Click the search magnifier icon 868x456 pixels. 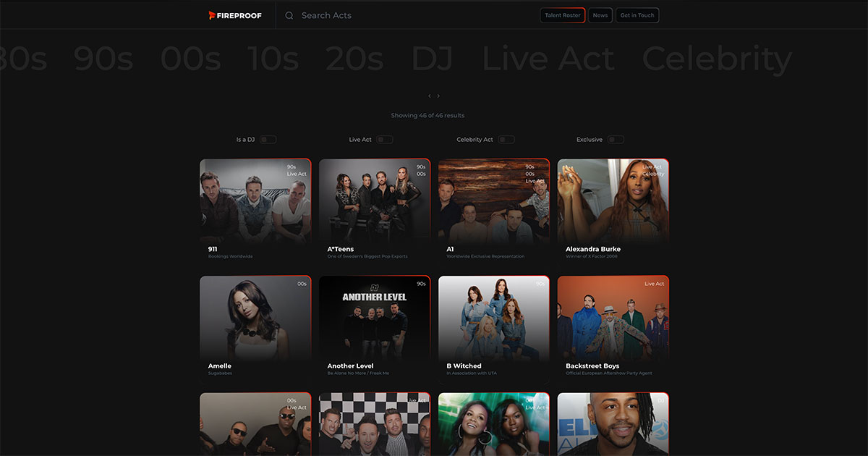click(x=289, y=15)
